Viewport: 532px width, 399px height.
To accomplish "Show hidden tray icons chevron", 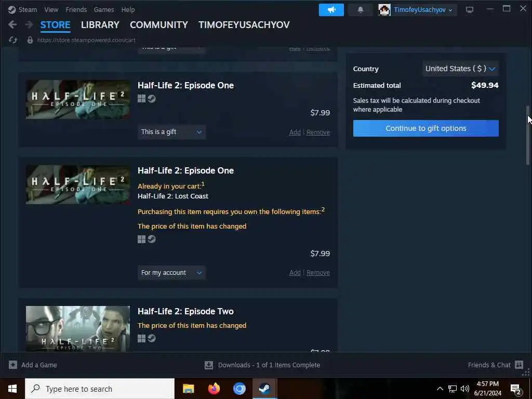I will (x=440, y=389).
